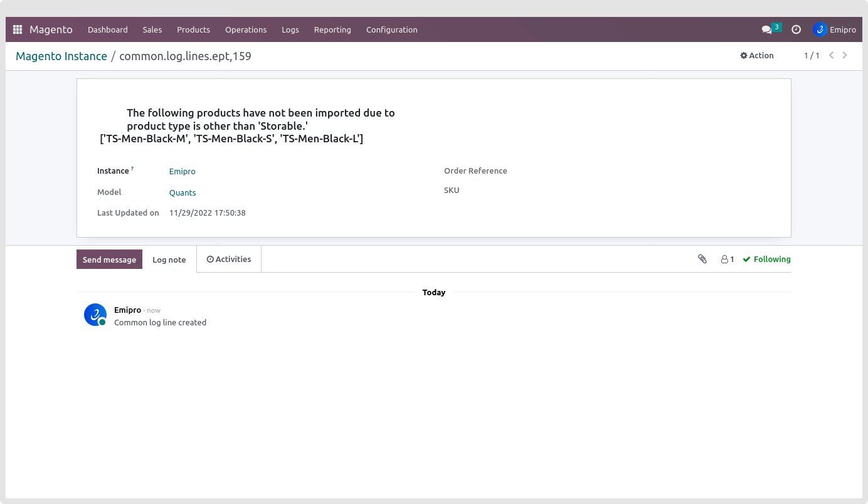Toggle the Following subscription button
This screenshot has height=504, width=868.
[766, 259]
